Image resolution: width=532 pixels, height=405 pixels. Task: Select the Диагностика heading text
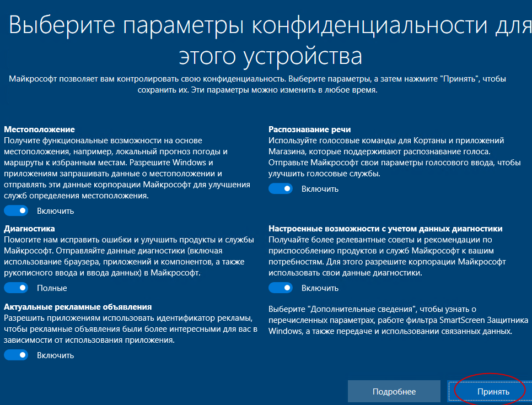click(29, 229)
